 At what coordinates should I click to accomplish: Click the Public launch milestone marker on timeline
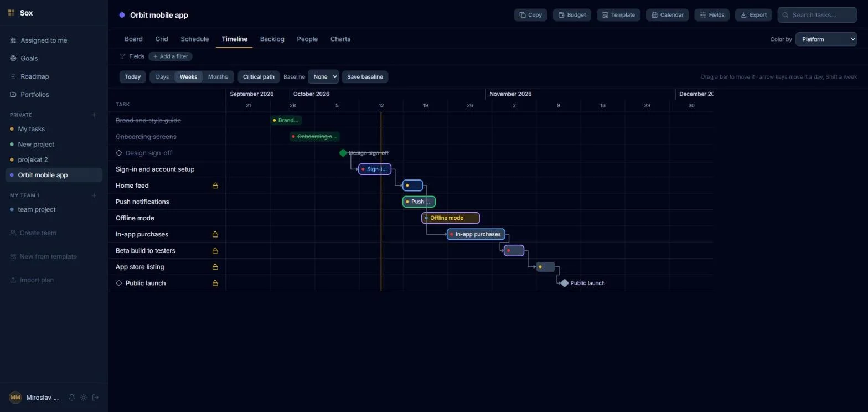click(x=564, y=283)
